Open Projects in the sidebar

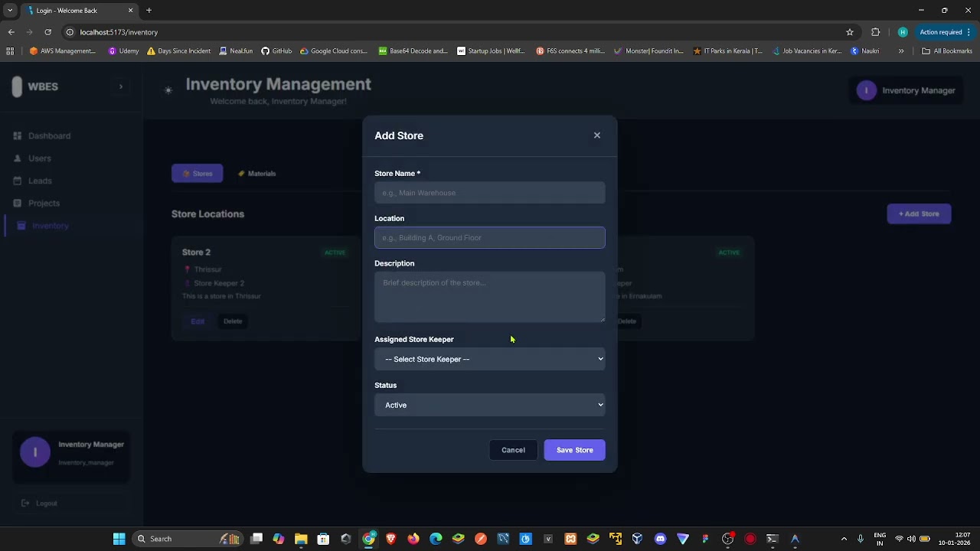coord(44,203)
